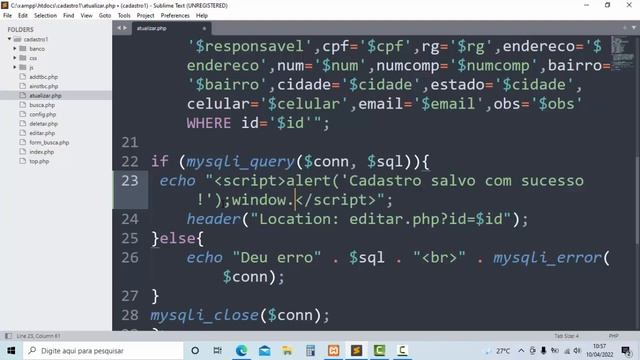Click line number 22 in gutter

[130, 162]
